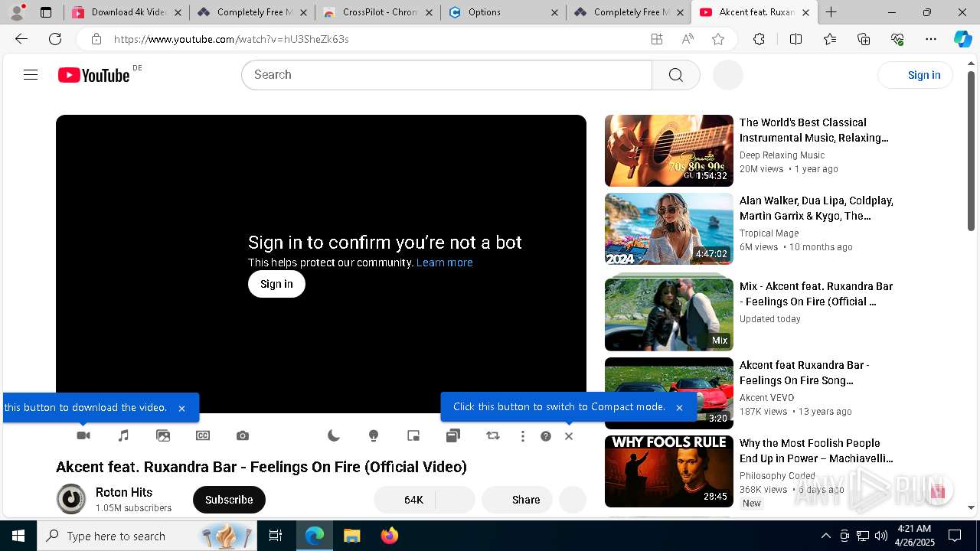
Task: Open Windows Start menu
Action: tap(18, 536)
